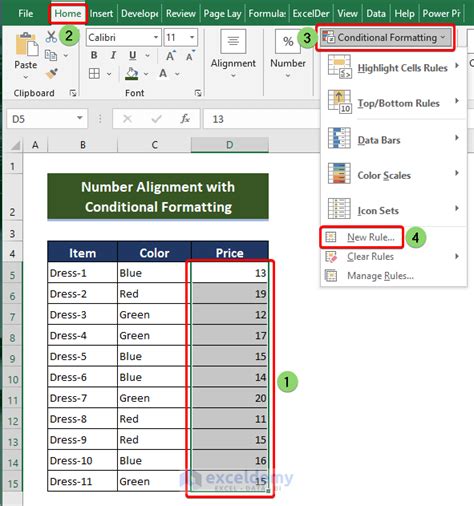Image resolution: width=474 pixels, height=506 pixels.
Task: Apply cell Borders icon
Action: [94, 73]
